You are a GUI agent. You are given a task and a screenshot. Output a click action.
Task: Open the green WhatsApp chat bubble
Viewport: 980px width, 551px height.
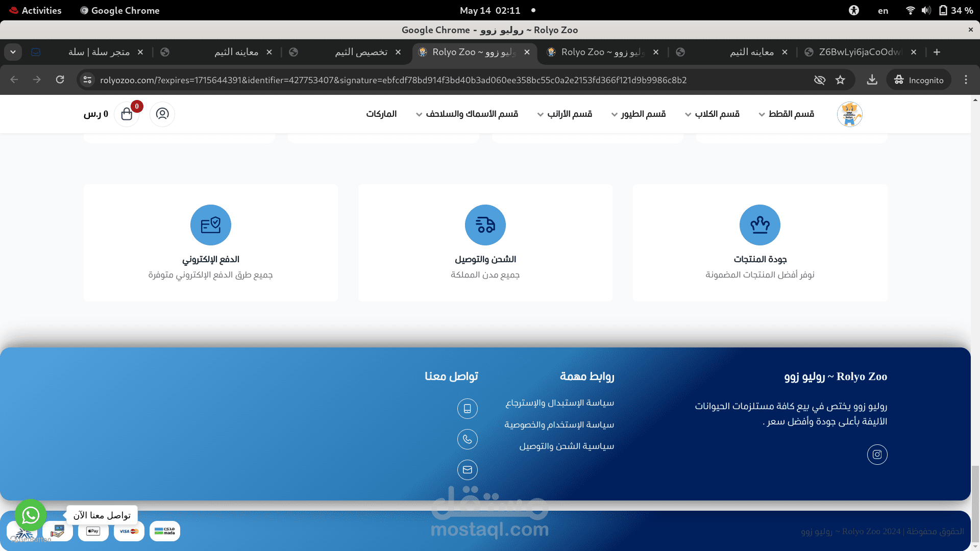coord(31,515)
